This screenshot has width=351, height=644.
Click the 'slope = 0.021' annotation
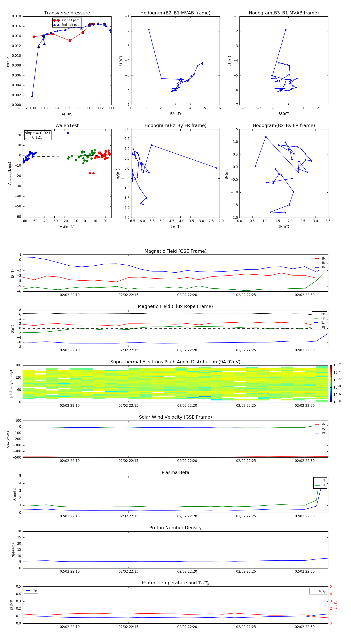pos(37,133)
